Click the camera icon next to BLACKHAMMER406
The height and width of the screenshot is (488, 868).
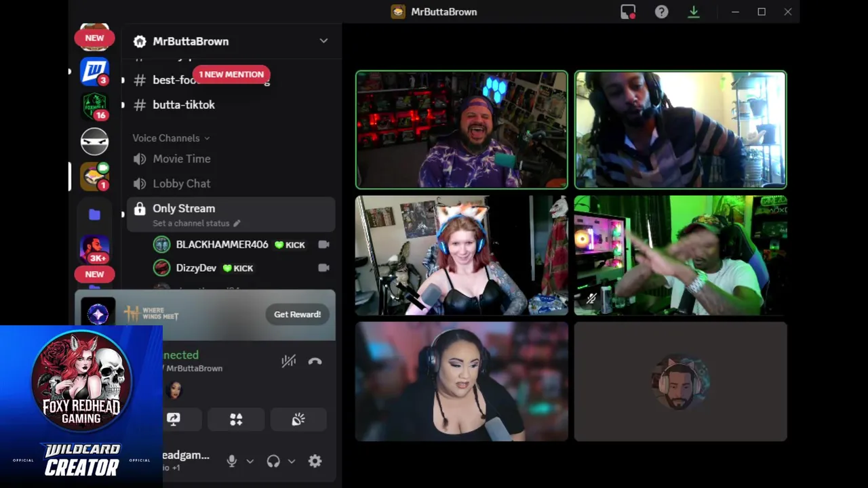[323, 245]
